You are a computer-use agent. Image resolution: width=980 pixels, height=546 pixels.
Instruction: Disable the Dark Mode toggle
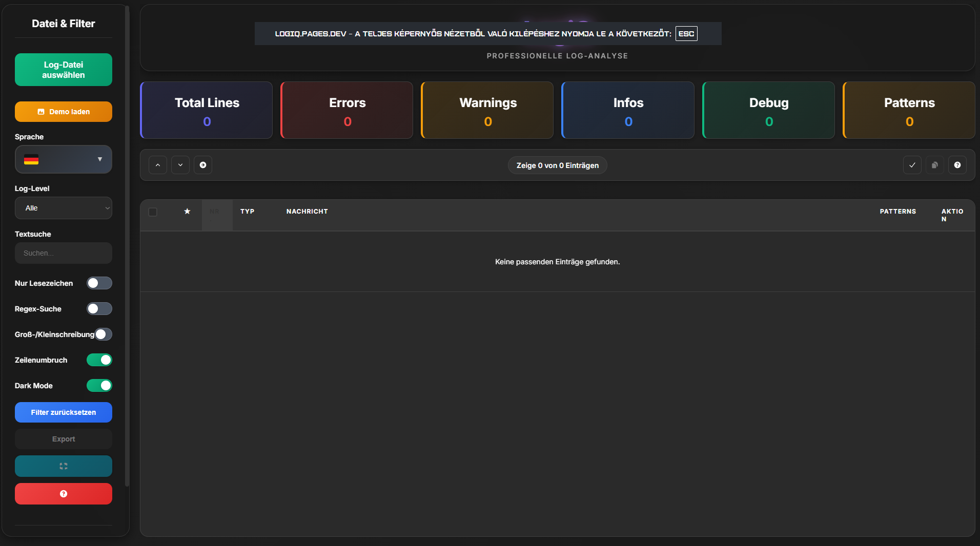pyautogui.click(x=99, y=386)
